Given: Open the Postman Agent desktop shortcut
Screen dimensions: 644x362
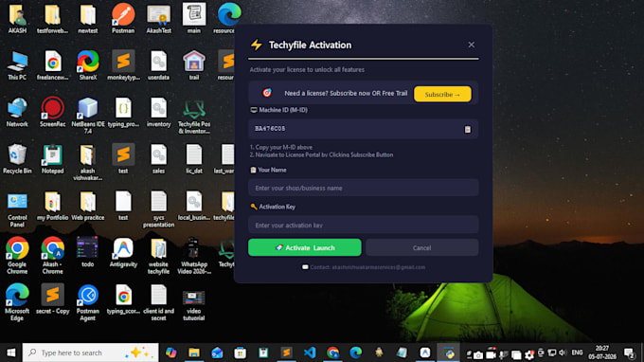Looking at the screenshot, I should pos(88,302).
